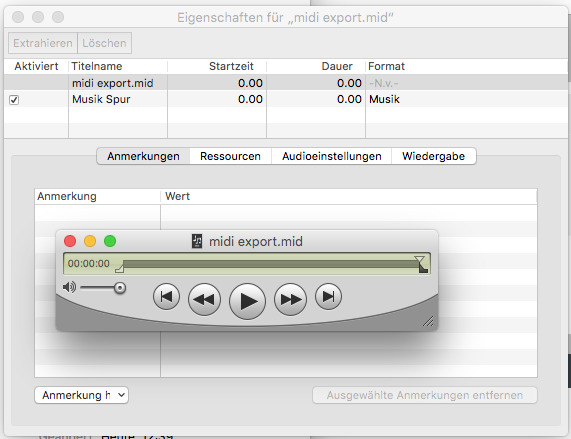Select the Wiedergabe tab
Viewport: 571px width, 439px height.
click(x=433, y=156)
